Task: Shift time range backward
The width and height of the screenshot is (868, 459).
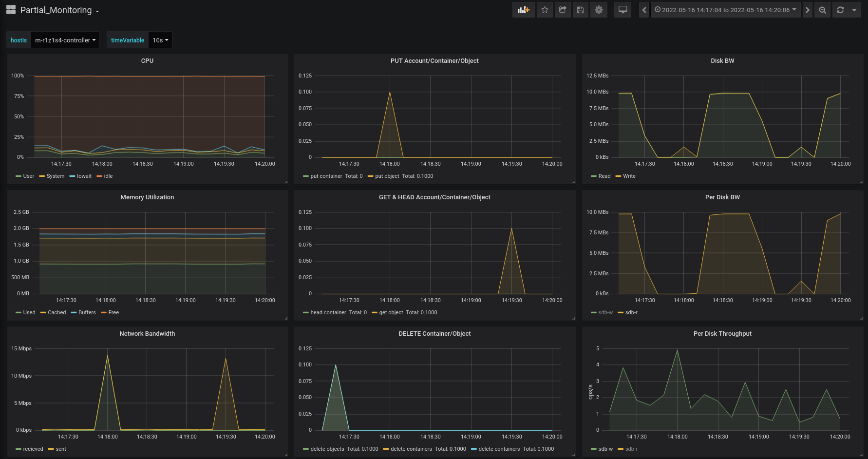Action: (644, 10)
